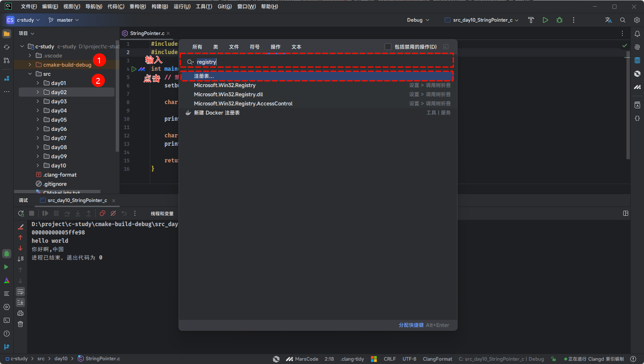The width and height of the screenshot is (644, 364).
Task: Open the Git tool window icon
Action: pyautogui.click(x=7, y=347)
